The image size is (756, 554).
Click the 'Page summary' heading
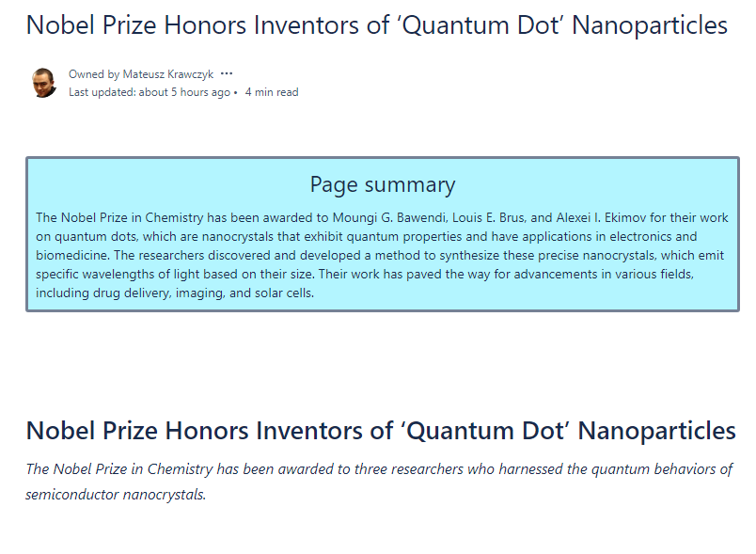pos(383,184)
